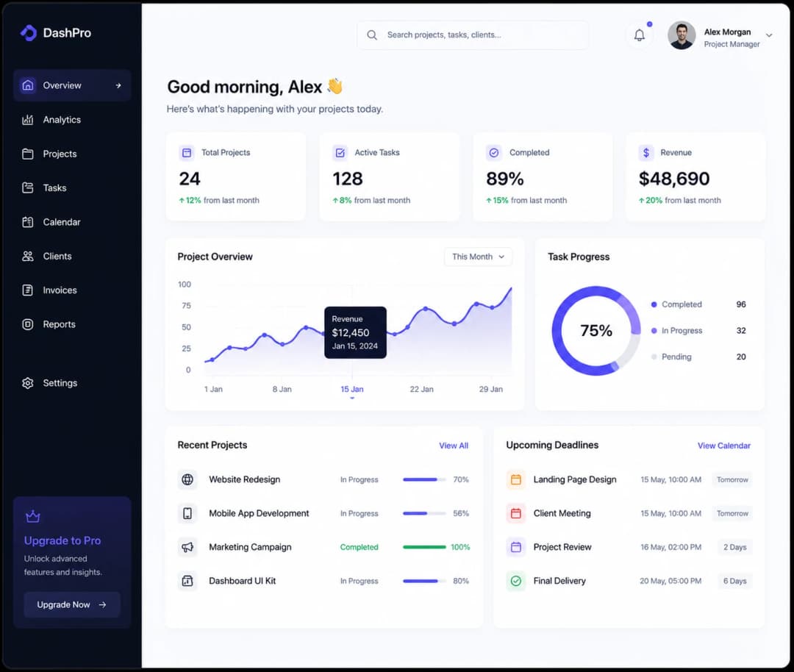The width and height of the screenshot is (794, 672).
Task: Click the search projects input field
Action: (x=473, y=35)
